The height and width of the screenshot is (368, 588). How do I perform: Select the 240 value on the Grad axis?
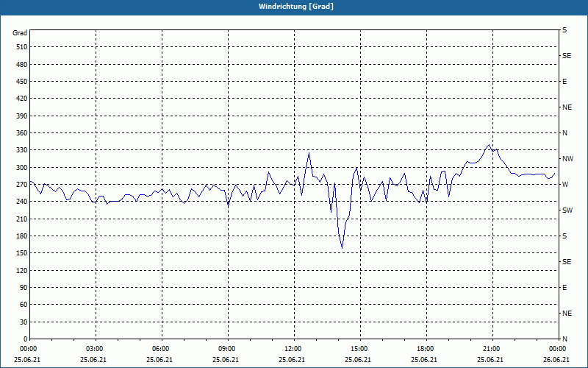point(22,202)
